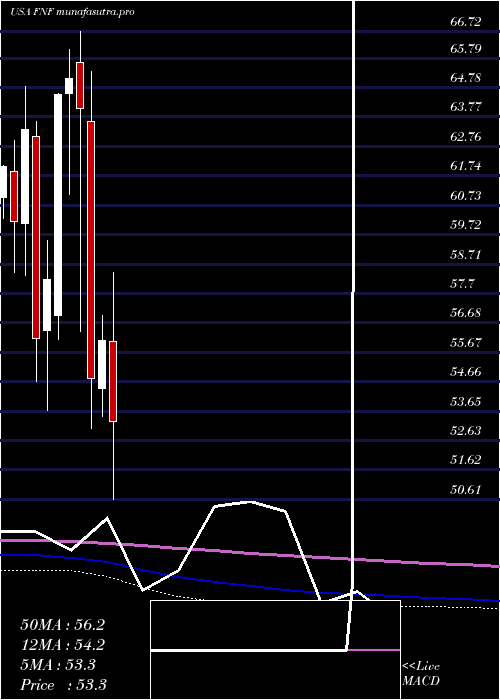Click the tall white candlestick reaching 64.5
Screen dimensions: 500x700
click(58, 205)
